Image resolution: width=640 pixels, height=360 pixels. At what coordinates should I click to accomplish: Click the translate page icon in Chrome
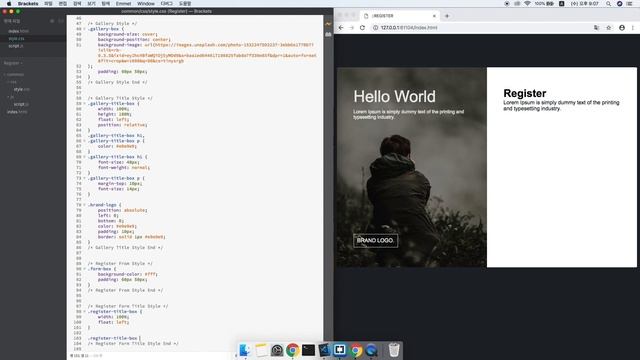point(596,28)
